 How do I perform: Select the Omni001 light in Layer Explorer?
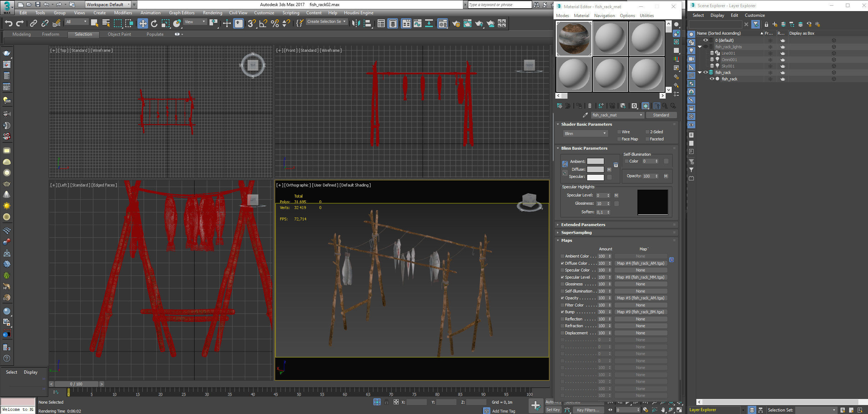[x=729, y=60]
